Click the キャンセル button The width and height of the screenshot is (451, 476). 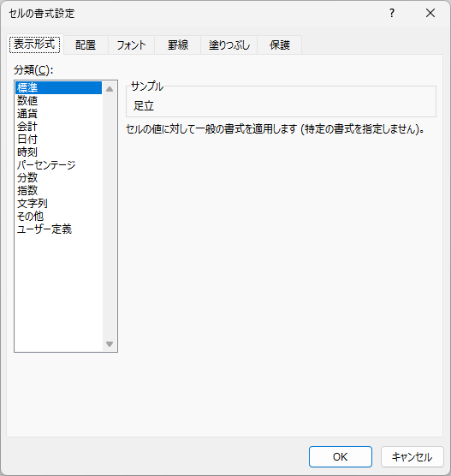click(412, 456)
